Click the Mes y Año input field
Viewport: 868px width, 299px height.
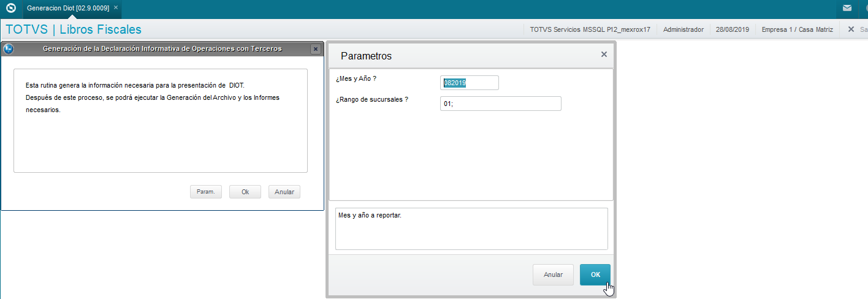point(470,83)
